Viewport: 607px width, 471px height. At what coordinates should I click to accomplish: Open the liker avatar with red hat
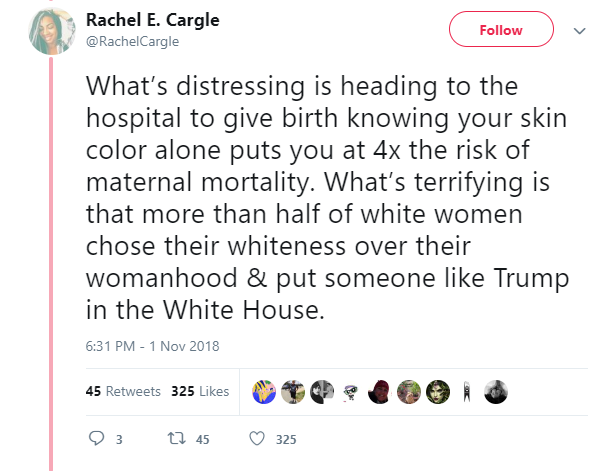click(x=380, y=392)
